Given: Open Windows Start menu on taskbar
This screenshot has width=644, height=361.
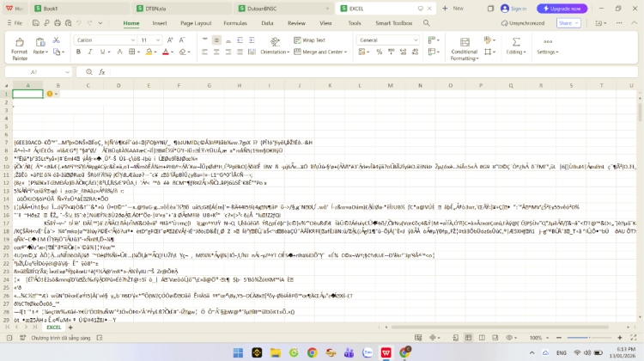Looking at the screenshot, I should coord(236,352).
